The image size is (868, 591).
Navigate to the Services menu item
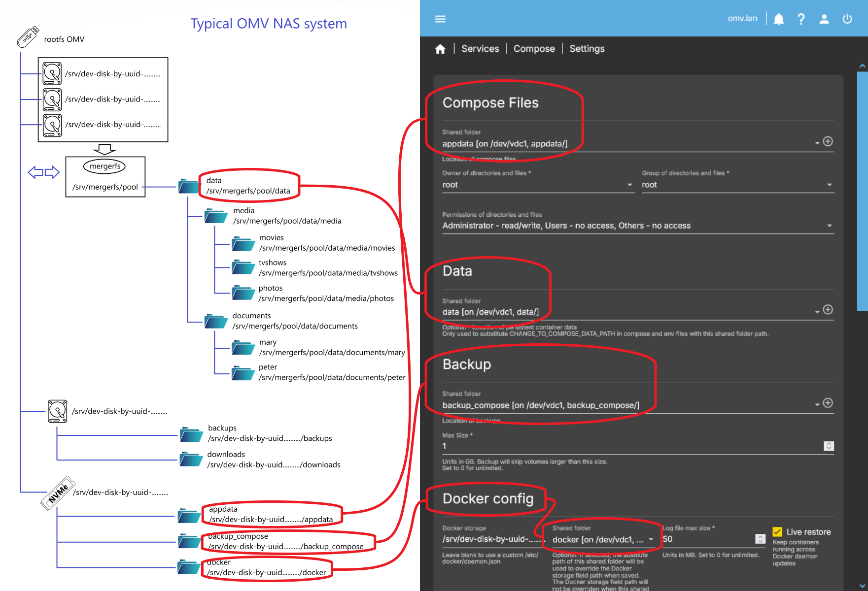point(480,48)
